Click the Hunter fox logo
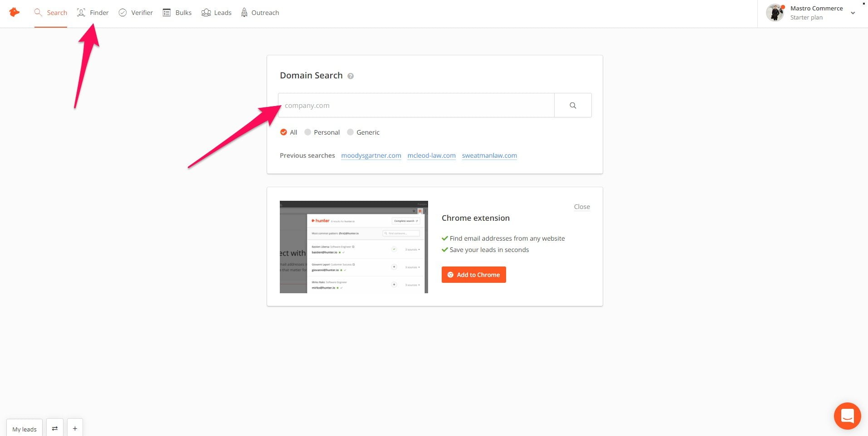The height and width of the screenshot is (436, 868). point(15,12)
